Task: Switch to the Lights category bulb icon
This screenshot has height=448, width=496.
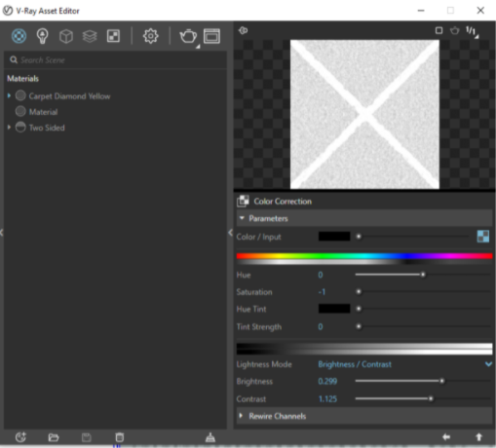Action: [43, 36]
